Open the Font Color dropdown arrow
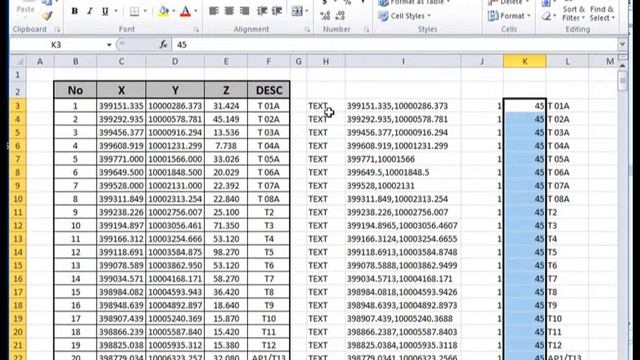 point(196,11)
